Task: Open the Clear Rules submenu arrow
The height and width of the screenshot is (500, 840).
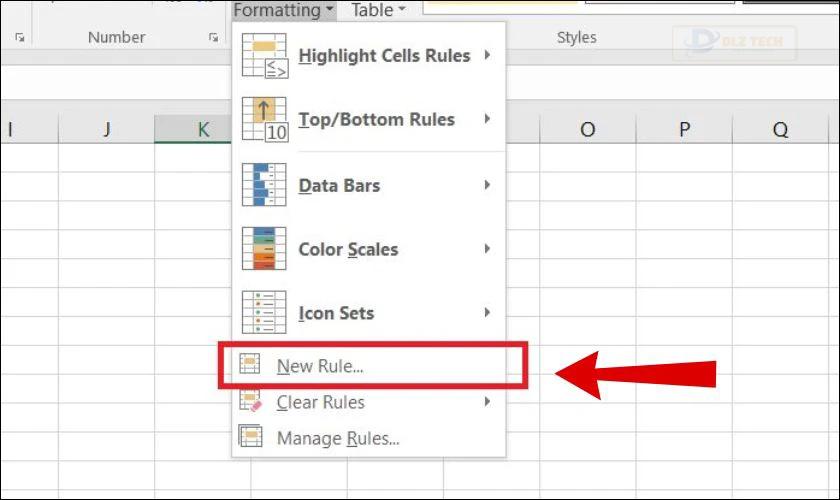Action: 487,402
